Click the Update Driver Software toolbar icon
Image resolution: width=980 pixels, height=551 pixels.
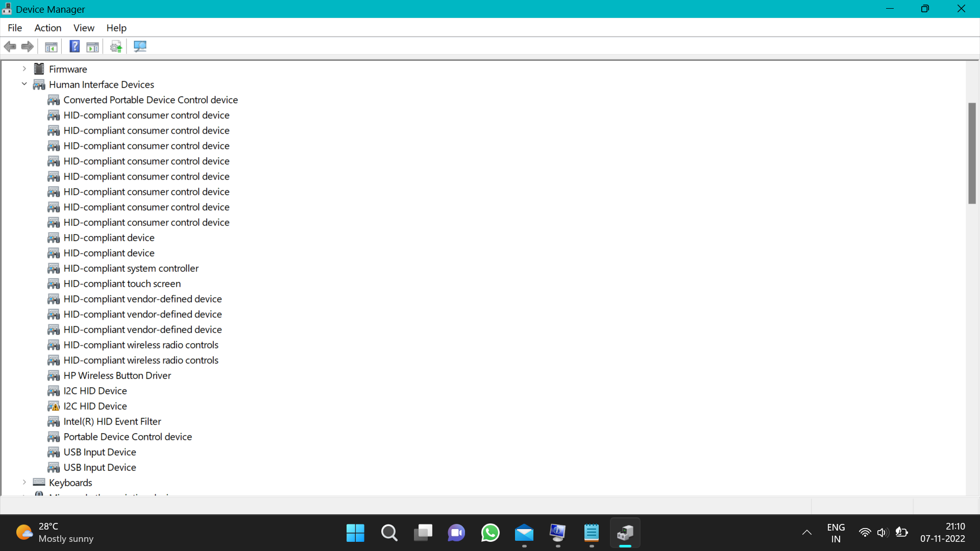116,46
